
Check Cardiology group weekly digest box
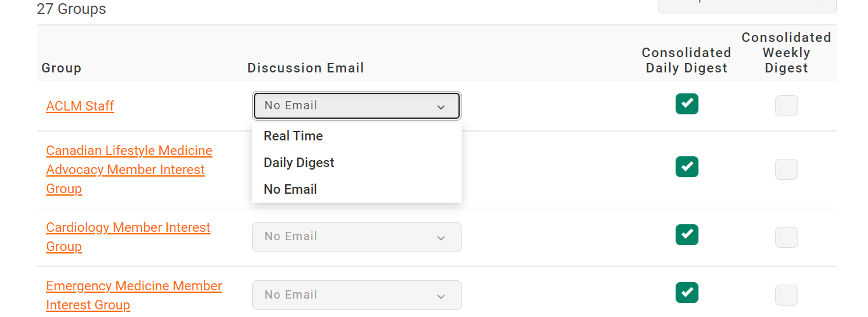(786, 237)
